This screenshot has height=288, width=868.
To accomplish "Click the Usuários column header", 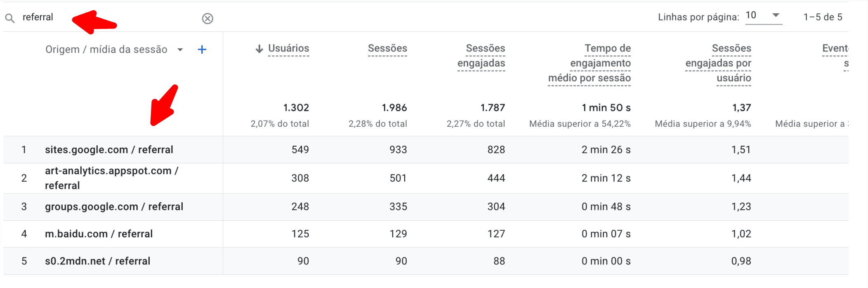I will (x=288, y=48).
